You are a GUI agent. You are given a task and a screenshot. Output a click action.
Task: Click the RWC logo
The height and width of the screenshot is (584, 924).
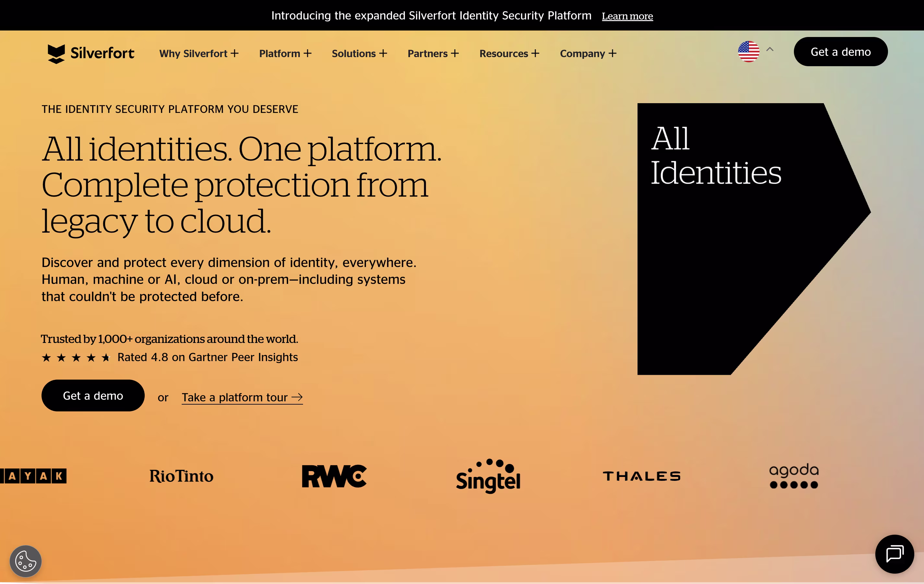[334, 476]
